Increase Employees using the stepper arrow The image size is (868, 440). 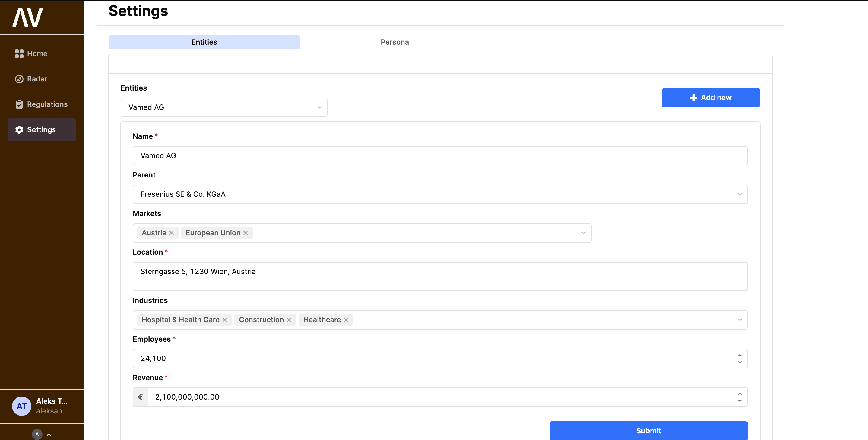tap(740, 355)
